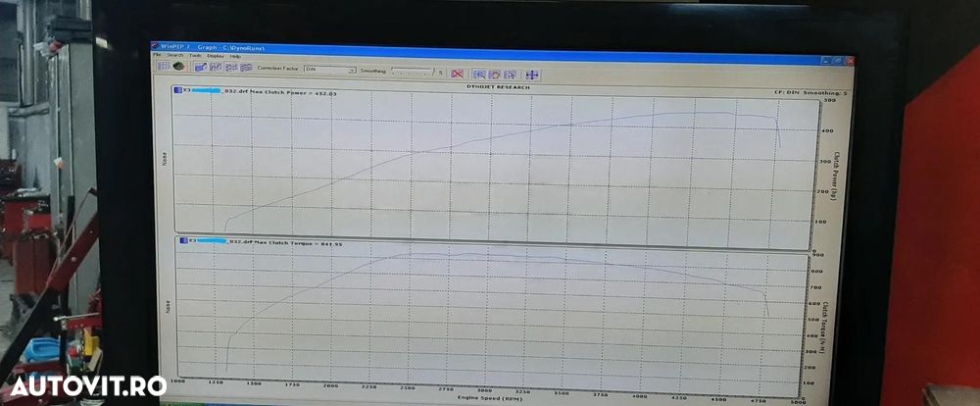The height and width of the screenshot is (406, 980).
Task: Click the dark green round toolbar icon
Action: point(178,66)
